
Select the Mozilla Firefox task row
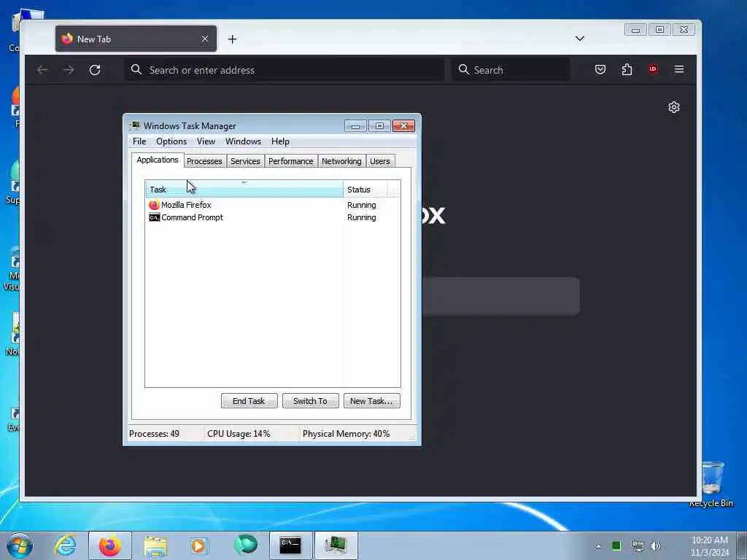(273, 205)
